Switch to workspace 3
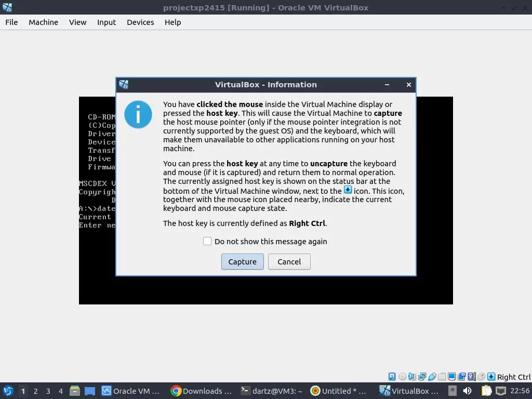Image resolution: width=532 pixels, height=399 pixels. coord(48,391)
